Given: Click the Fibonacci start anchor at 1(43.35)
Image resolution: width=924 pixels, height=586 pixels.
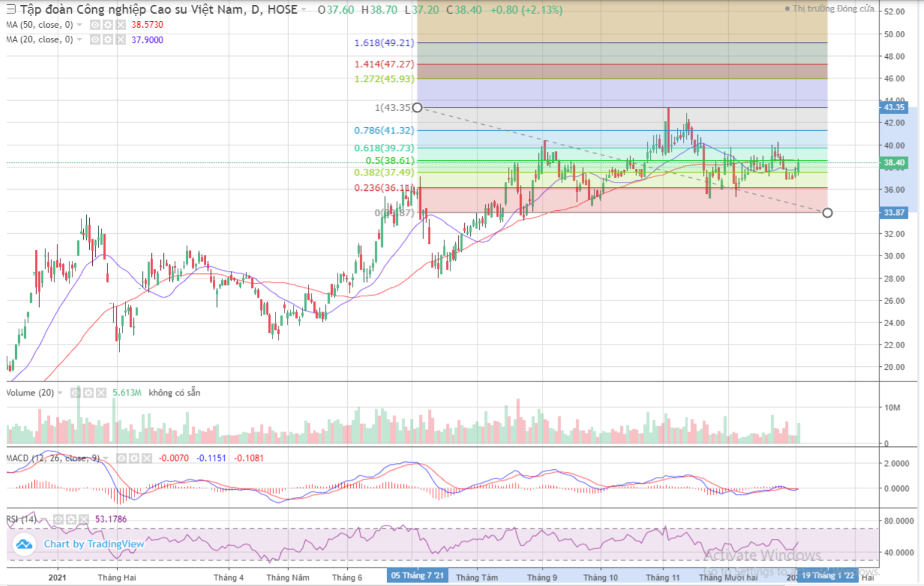Looking at the screenshot, I should coord(417,108).
